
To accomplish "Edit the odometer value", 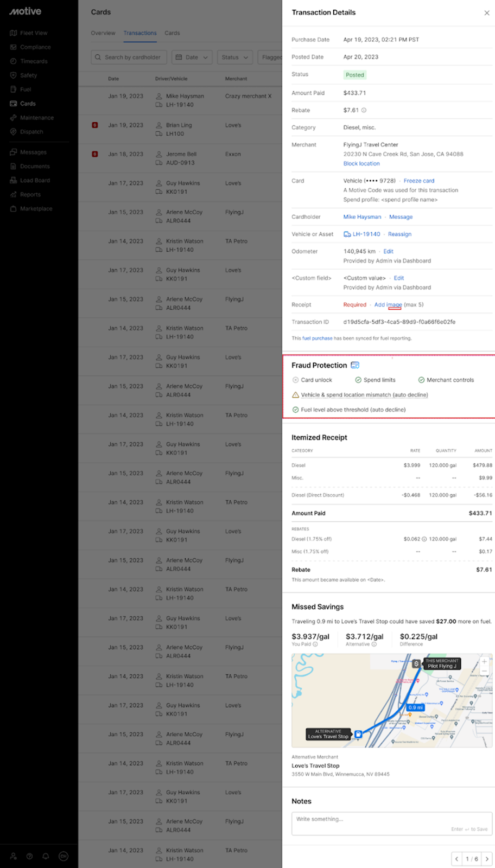I will [x=388, y=252].
